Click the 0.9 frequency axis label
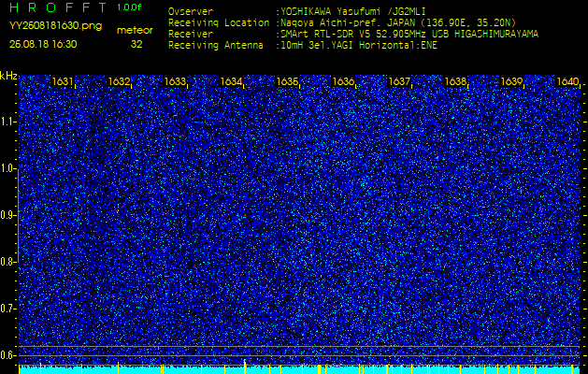 8,215
